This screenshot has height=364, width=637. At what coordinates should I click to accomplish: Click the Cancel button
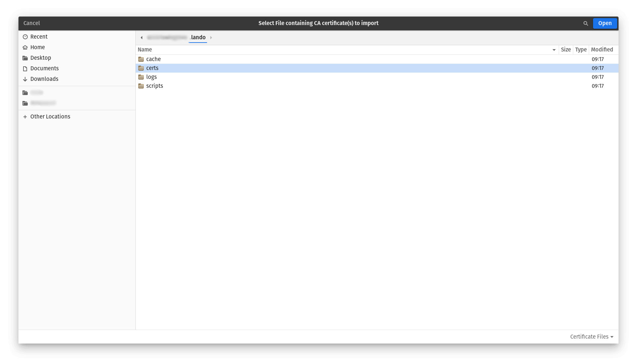pyautogui.click(x=31, y=23)
